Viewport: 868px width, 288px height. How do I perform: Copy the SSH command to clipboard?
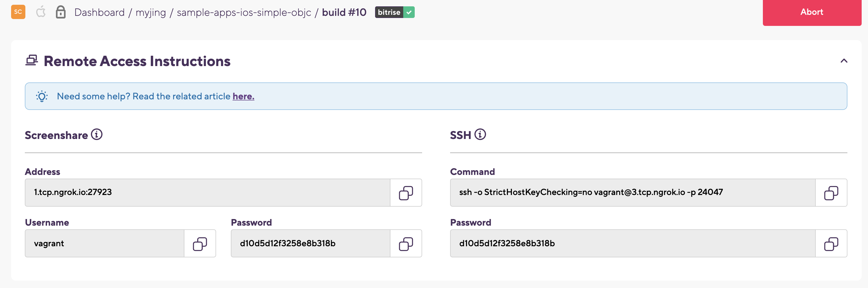[x=831, y=193]
